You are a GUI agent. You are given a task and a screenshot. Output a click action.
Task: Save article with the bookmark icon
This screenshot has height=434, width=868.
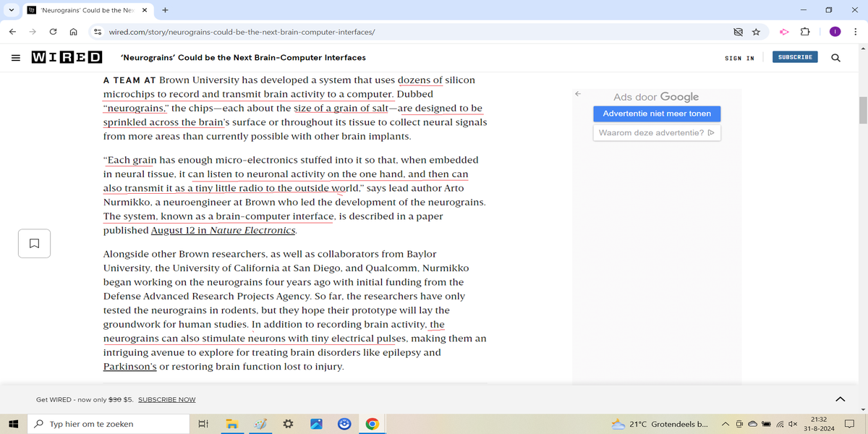tap(34, 243)
